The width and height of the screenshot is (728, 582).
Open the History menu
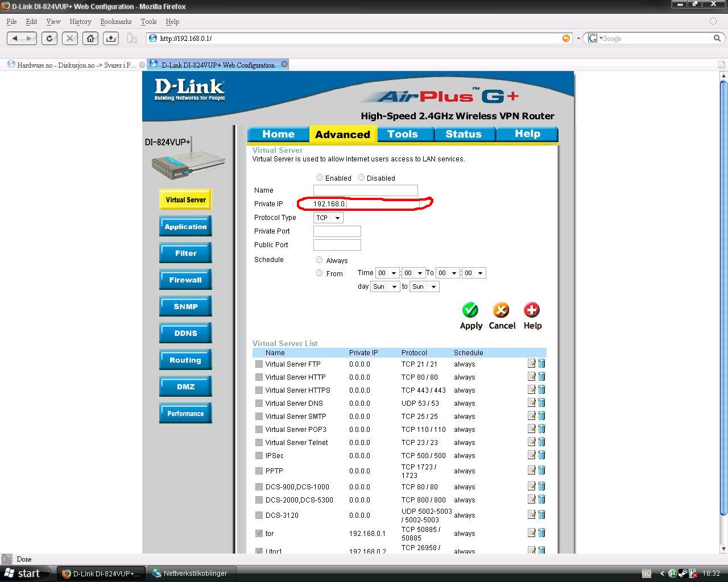click(80, 22)
